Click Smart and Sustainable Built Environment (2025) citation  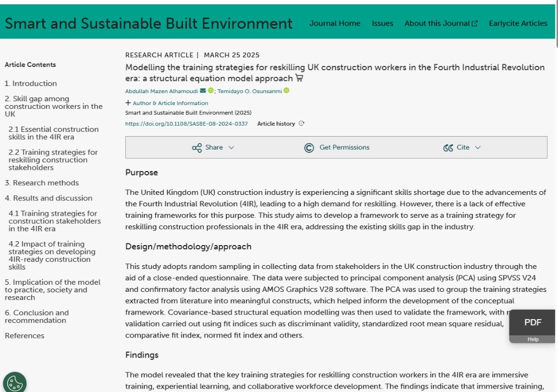pyautogui.click(x=188, y=113)
